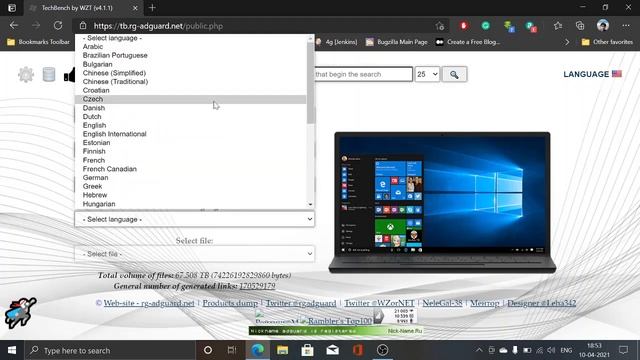This screenshot has width=640, height=360.
Task: Open Bookmarks Toolbar folder
Action: (x=38, y=42)
